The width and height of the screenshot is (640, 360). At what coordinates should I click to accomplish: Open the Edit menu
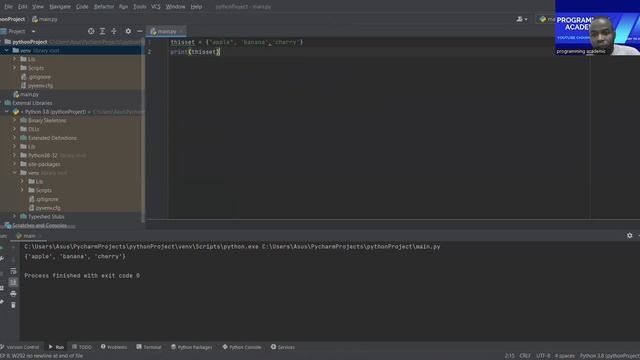click(22, 7)
